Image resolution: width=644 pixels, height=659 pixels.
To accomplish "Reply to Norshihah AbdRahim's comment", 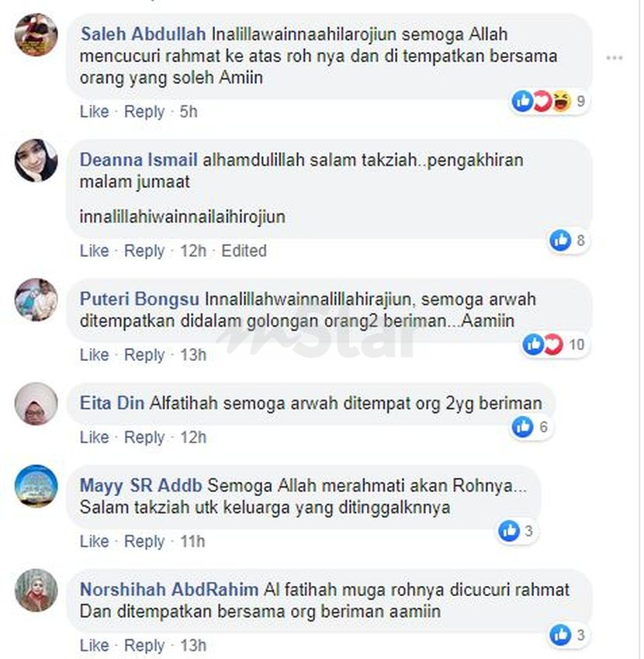I will click(144, 646).
